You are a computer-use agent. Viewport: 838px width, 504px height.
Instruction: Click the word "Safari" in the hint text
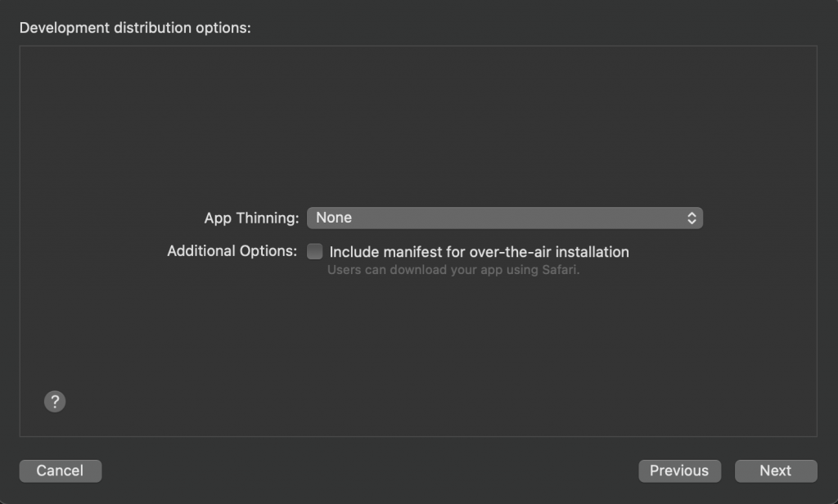(x=558, y=270)
